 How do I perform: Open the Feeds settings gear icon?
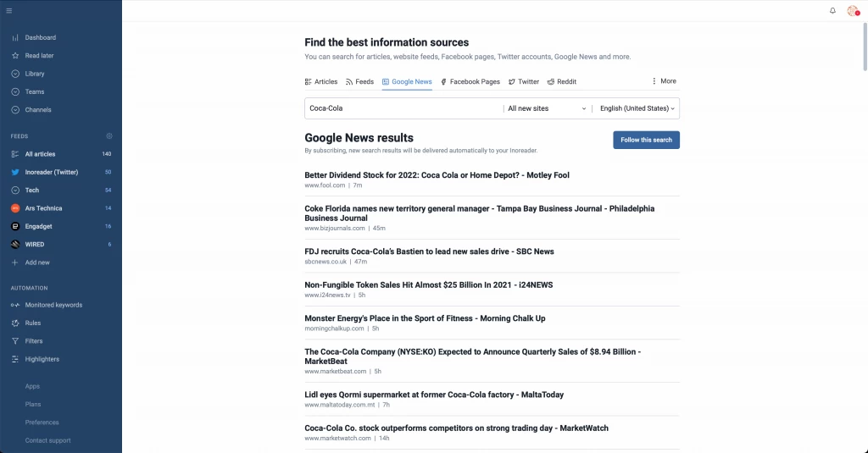click(x=109, y=136)
